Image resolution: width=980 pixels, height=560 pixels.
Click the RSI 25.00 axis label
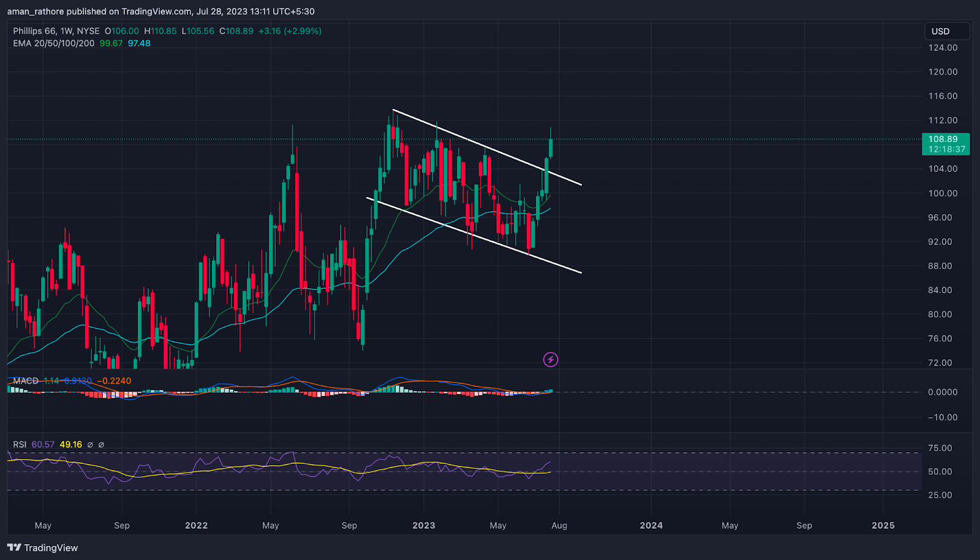click(x=940, y=495)
